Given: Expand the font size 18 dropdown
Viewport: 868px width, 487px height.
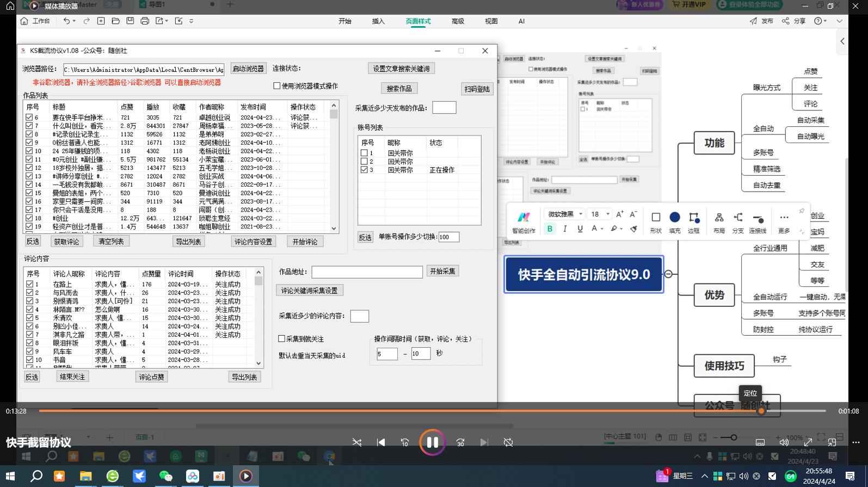Looking at the screenshot, I should [x=608, y=214].
